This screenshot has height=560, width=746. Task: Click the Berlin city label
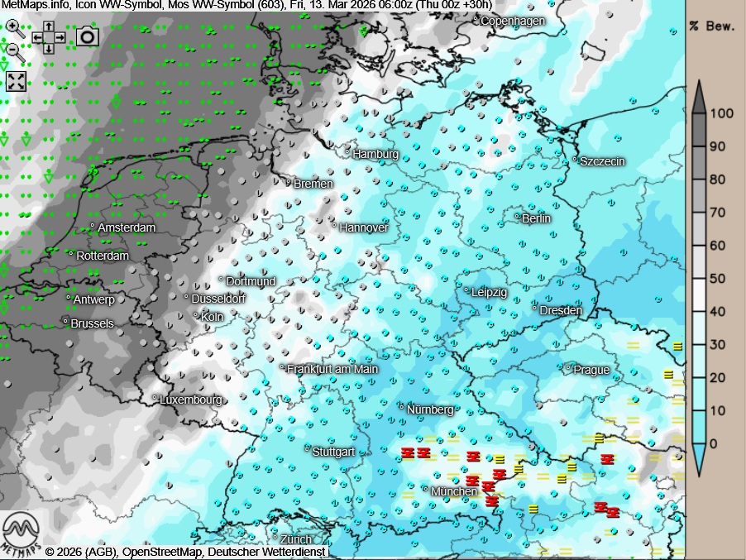536,218
